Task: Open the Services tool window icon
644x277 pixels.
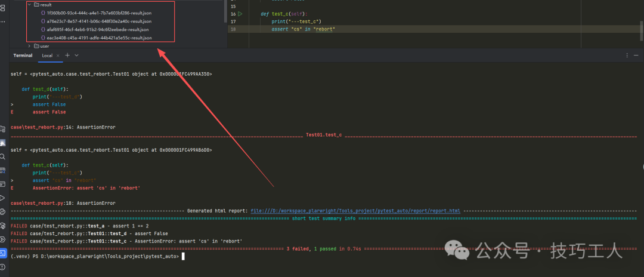Action: tap(2, 239)
